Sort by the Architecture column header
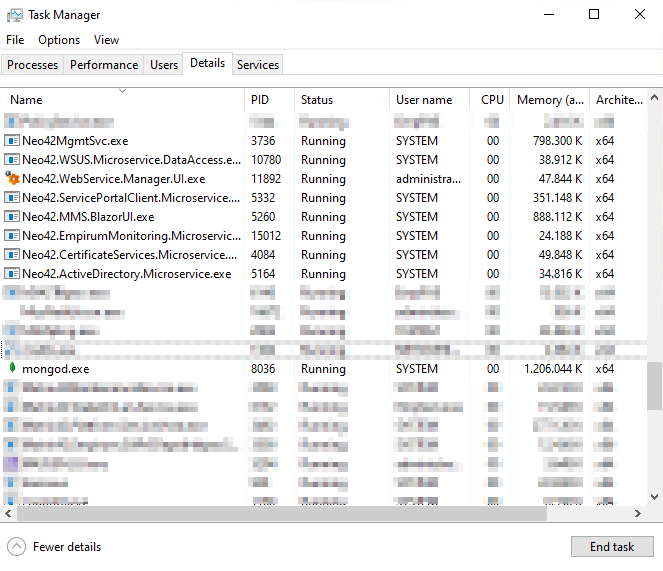 619,100
